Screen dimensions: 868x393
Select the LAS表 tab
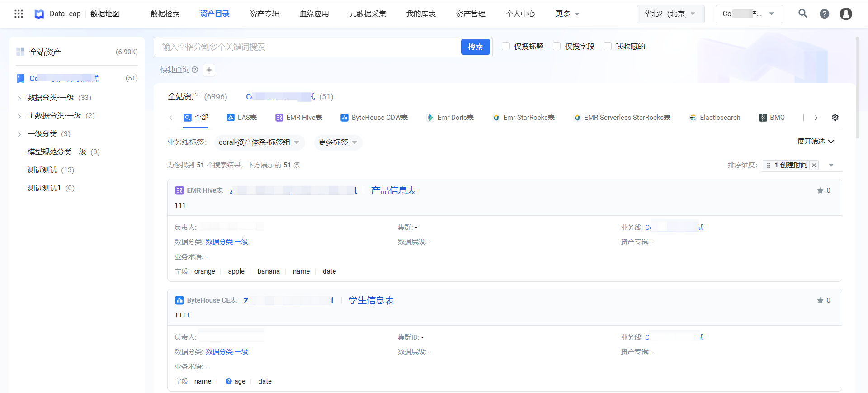(242, 118)
